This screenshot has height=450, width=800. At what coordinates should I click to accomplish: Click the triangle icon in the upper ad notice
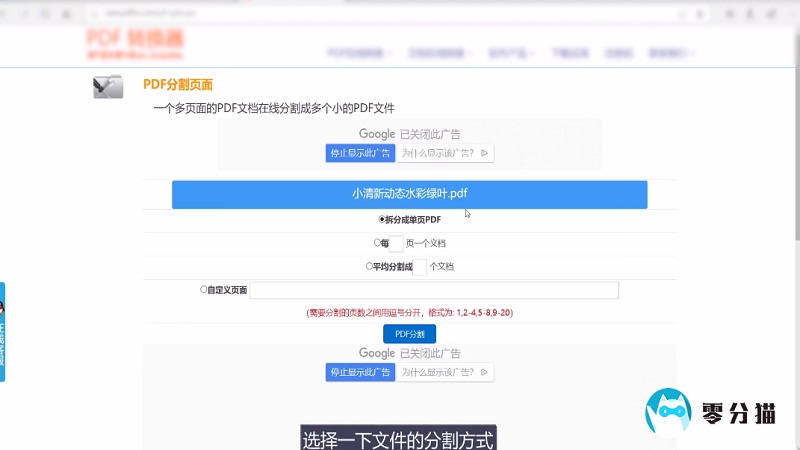click(x=484, y=153)
